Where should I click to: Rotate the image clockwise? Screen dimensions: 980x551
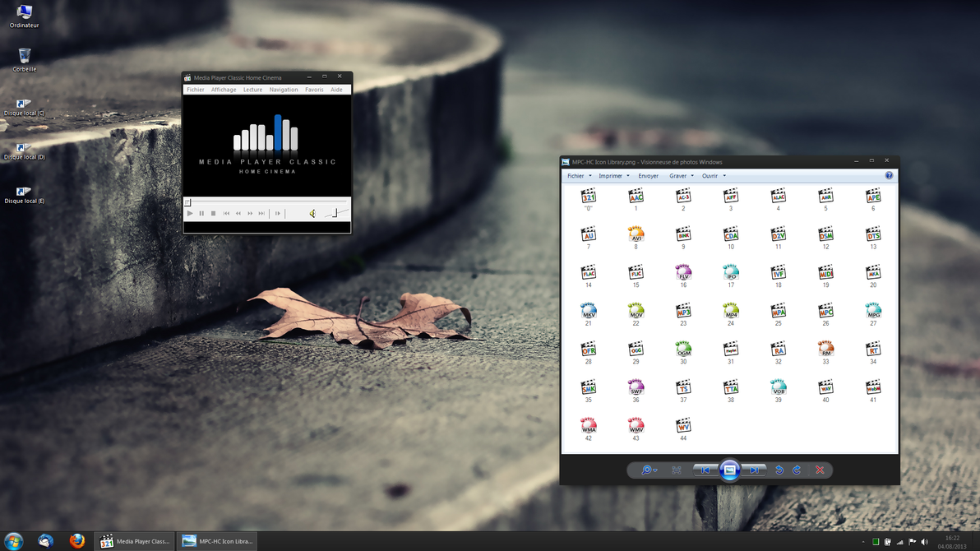795,470
